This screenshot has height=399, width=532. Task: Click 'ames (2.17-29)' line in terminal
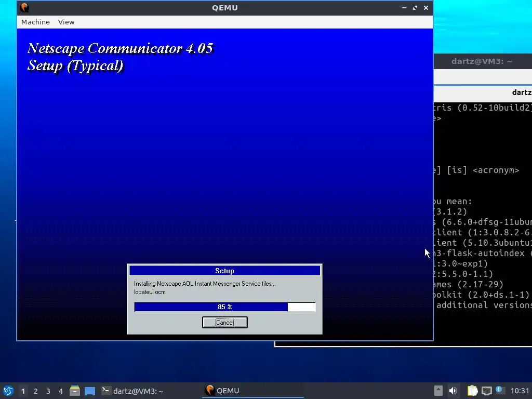tap(469, 284)
